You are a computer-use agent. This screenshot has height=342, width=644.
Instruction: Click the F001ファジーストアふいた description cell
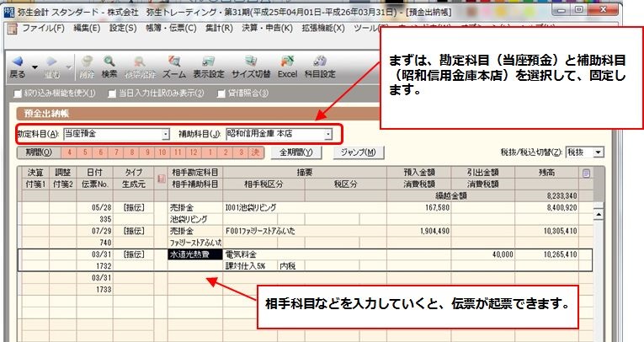(305, 231)
